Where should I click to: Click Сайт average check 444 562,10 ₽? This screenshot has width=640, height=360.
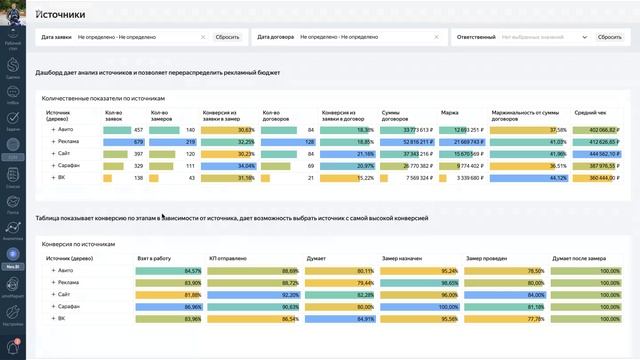coord(597,154)
